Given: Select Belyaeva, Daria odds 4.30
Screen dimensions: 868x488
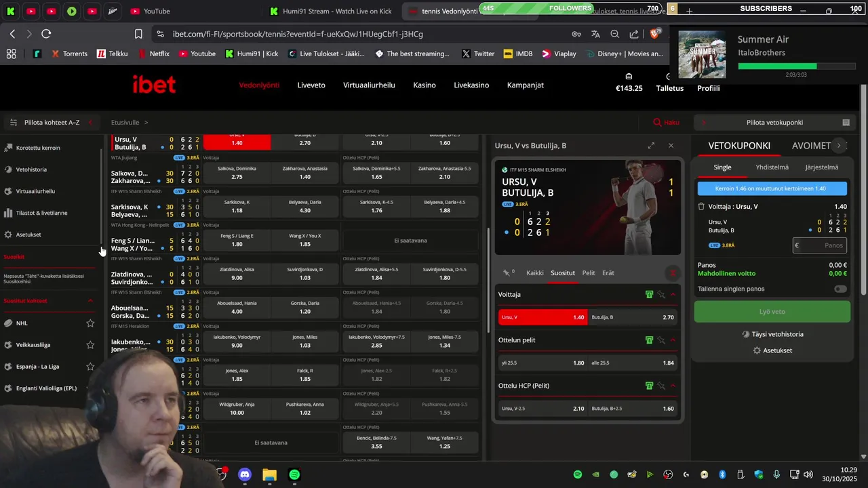Looking at the screenshot, I should click(x=304, y=206).
